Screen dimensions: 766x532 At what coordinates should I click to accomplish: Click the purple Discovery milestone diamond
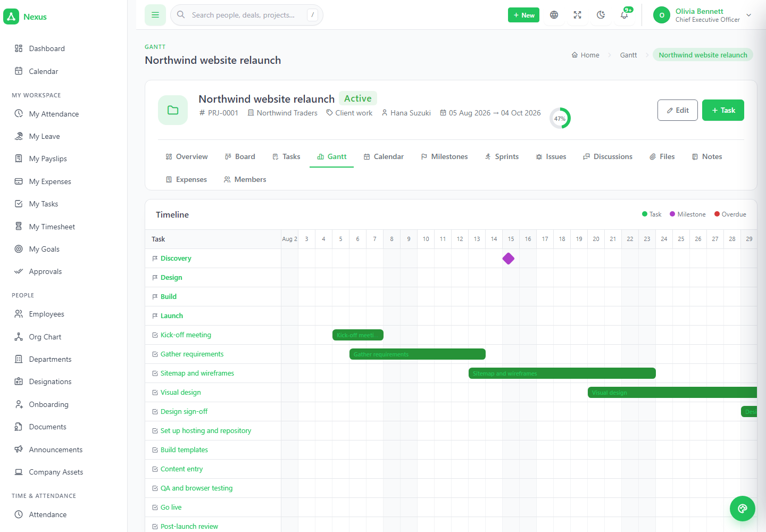(x=509, y=259)
